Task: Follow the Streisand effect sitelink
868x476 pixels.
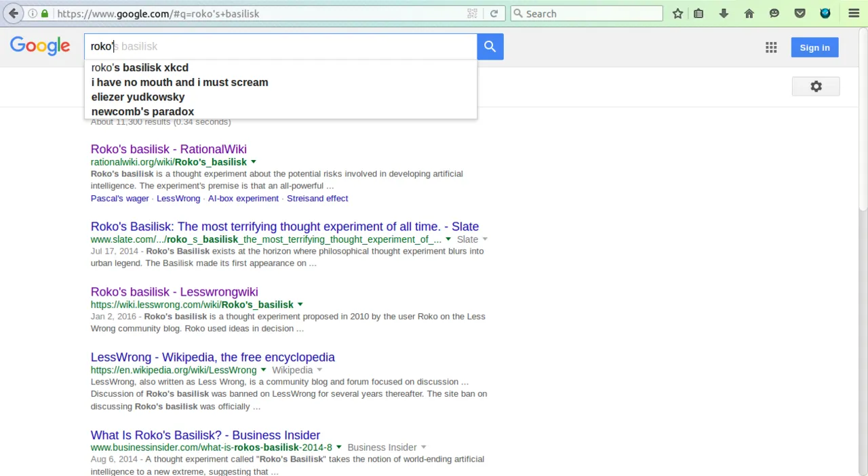Action: [317, 199]
